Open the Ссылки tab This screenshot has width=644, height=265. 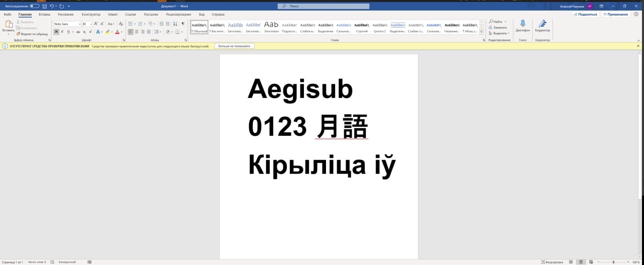point(130,15)
